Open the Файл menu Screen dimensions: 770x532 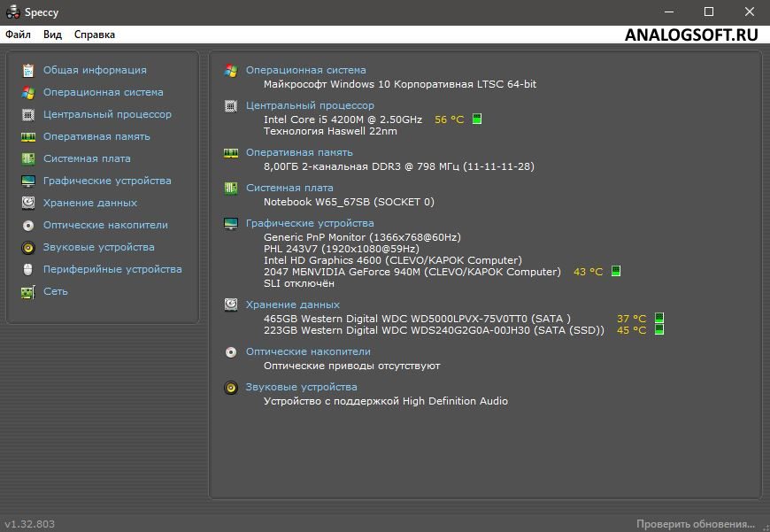click(18, 34)
